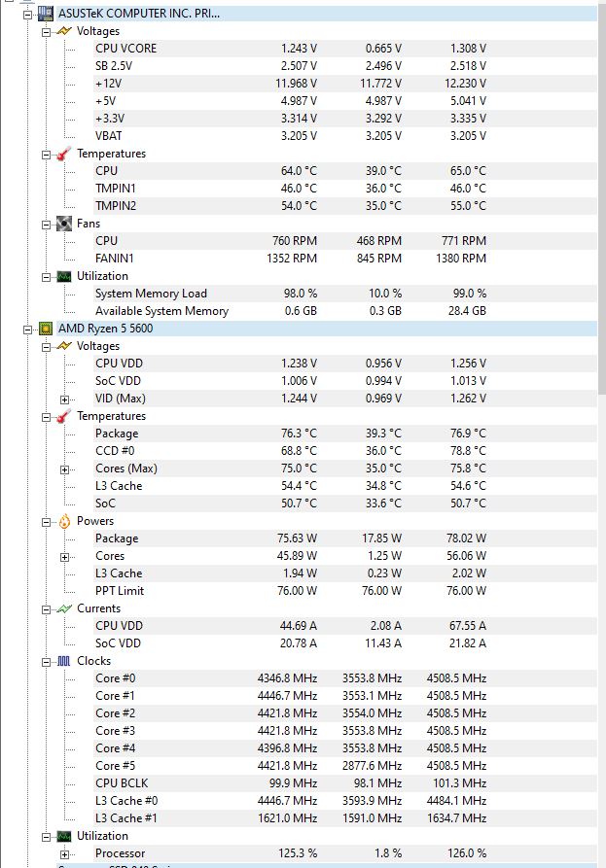Select the VBAT row
Screen dimensions: 606x868
[345, 136]
